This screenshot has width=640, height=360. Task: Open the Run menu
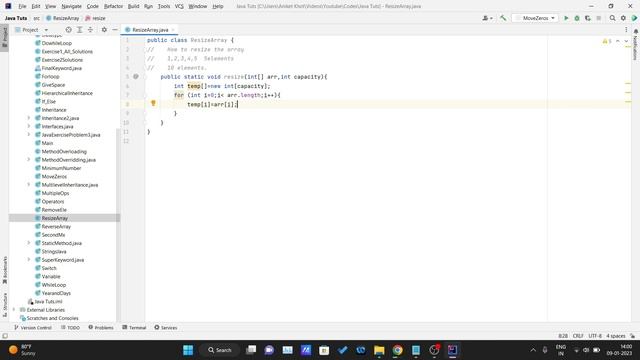[x=148, y=6]
